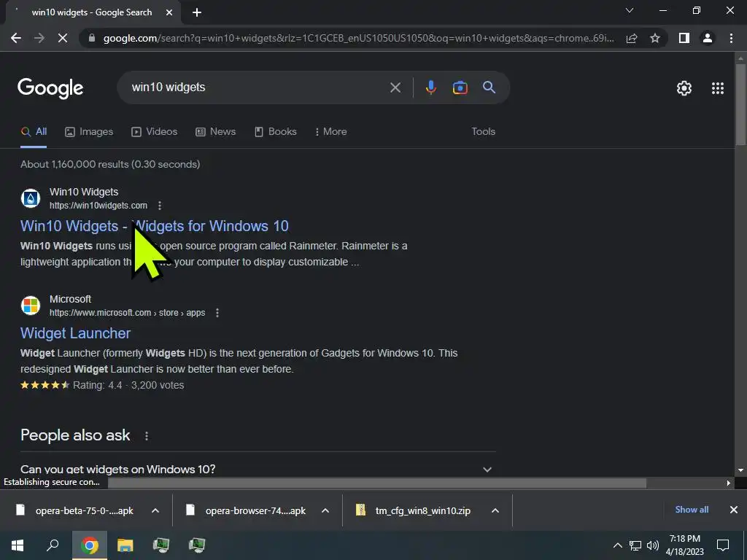Clear the search box text
This screenshot has width=747, height=560.
[395, 87]
